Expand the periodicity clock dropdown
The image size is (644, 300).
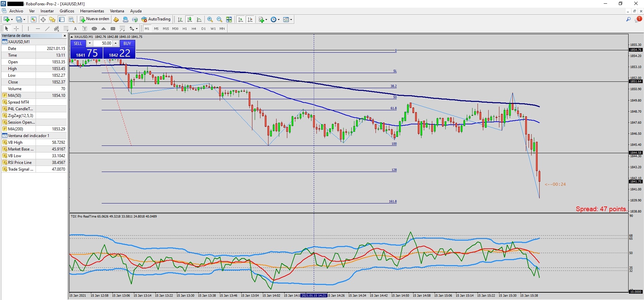(275, 19)
